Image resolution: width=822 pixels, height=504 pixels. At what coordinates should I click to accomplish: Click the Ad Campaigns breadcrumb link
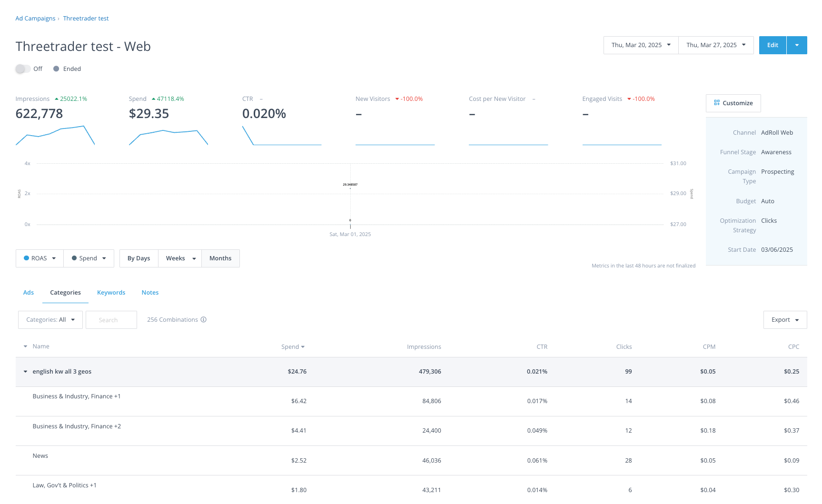point(35,18)
